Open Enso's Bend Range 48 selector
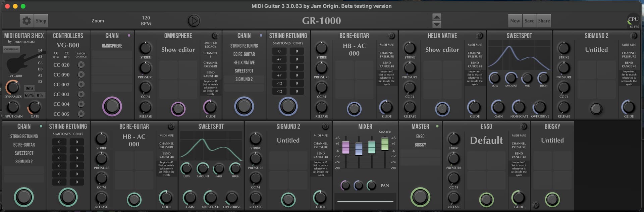The width and height of the screenshot is (644, 212). point(519,155)
